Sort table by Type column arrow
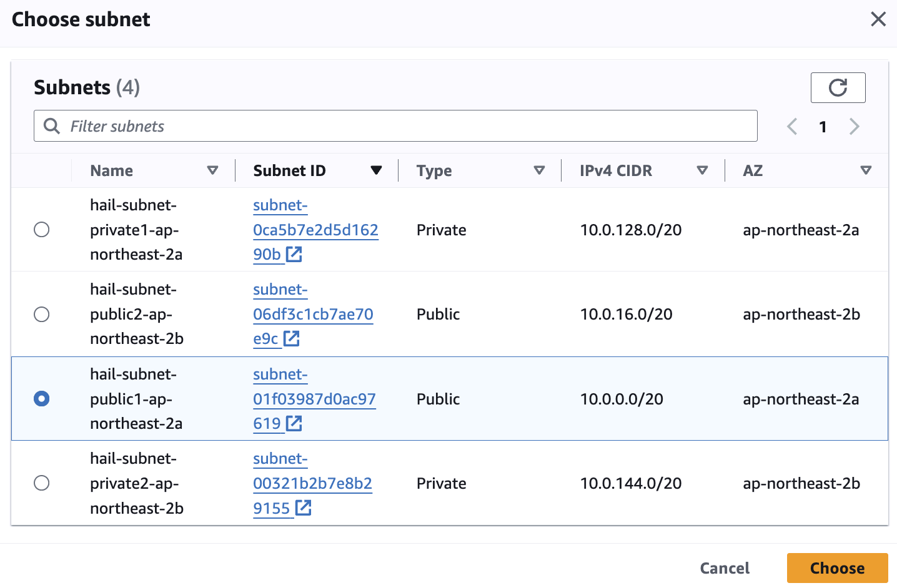This screenshot has width=897, height=588. (539, 170)
